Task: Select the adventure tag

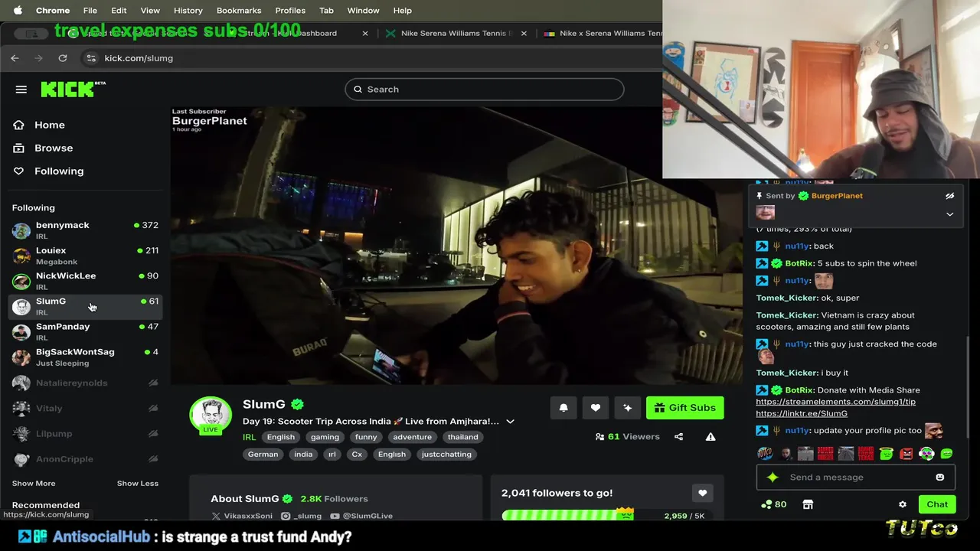Action: [412, 437]
